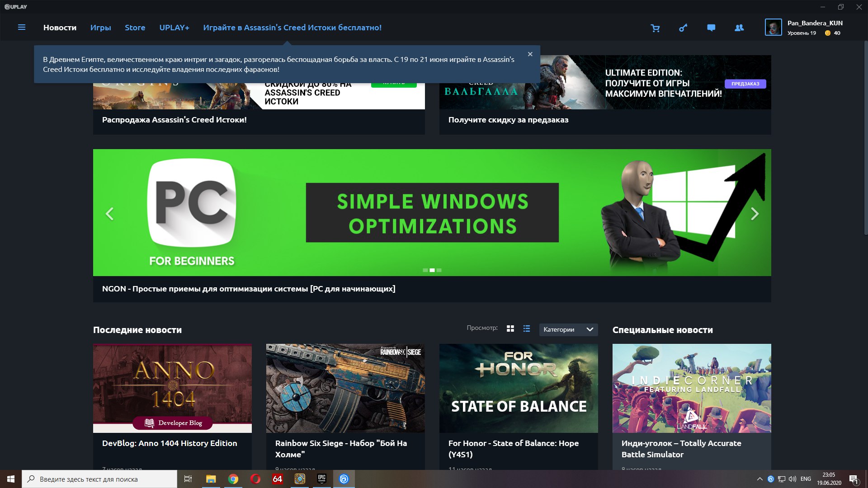The image size is (868, 488).
Task: Open File Explorer from taskbar
Action: [211, 479]
